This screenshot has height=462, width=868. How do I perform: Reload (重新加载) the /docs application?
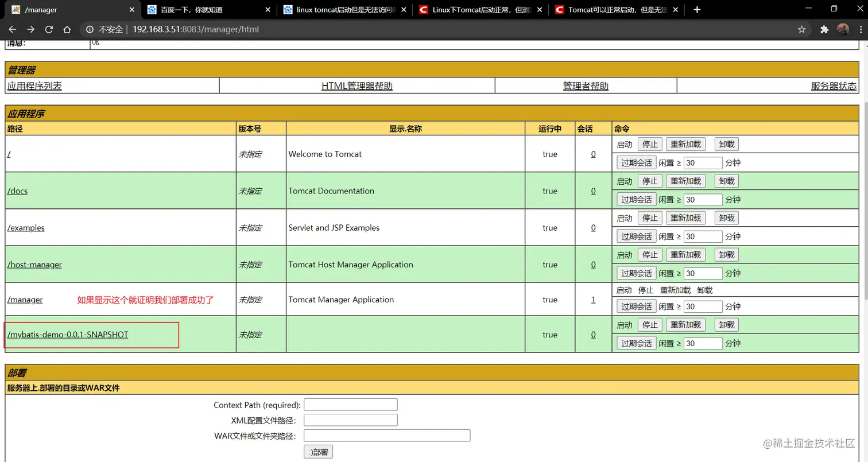pyautogui.click(x=685, y=181)
